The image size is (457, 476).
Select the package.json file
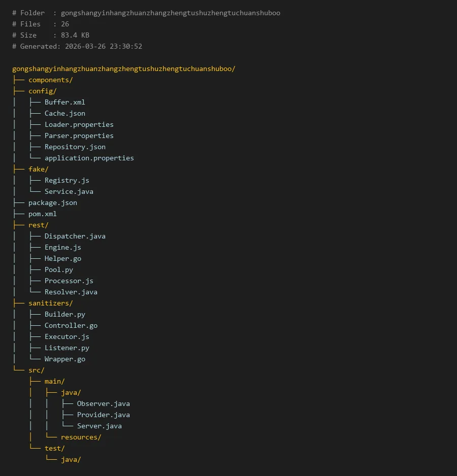click(52, 202)
